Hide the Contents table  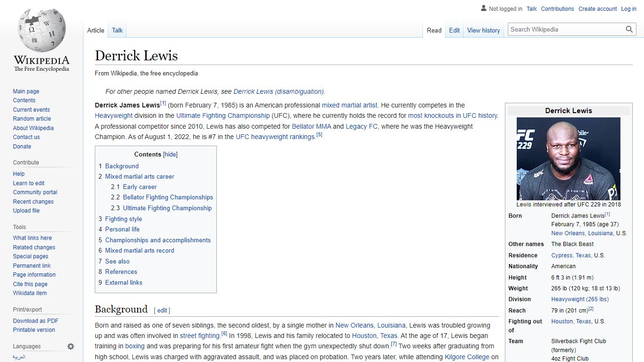pyautogui.click(x=171, y=154)
